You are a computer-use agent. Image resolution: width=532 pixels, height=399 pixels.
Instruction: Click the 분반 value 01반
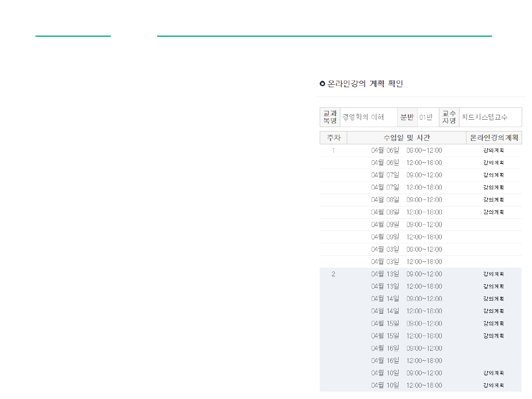[x=426, y=117]
